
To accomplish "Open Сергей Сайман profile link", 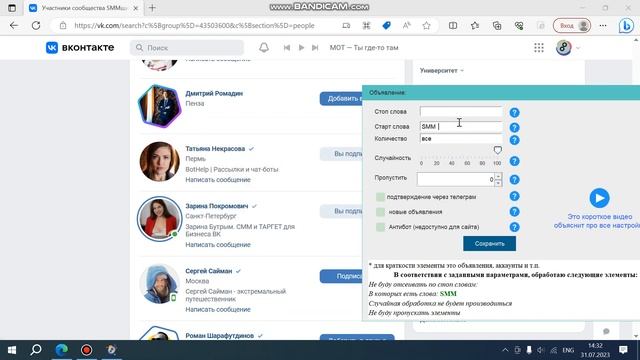I will pyautogui.click(x=209, y=271).
